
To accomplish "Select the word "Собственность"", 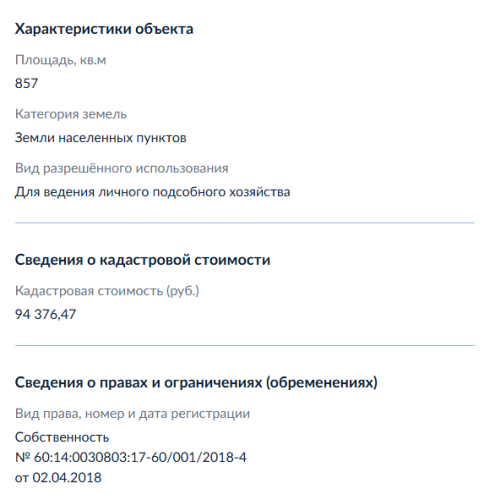I will point(62,437).
